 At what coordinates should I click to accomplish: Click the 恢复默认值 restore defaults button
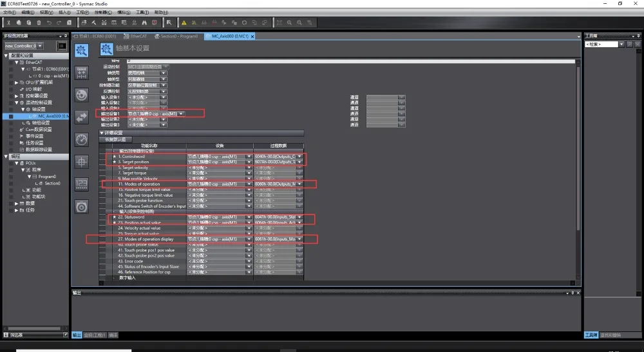[x=115, y=139]
